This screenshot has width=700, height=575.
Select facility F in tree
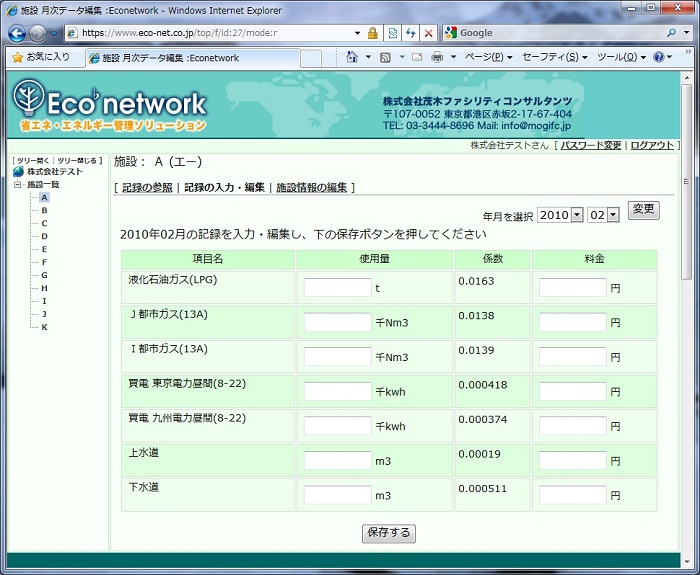click(44, 262)
